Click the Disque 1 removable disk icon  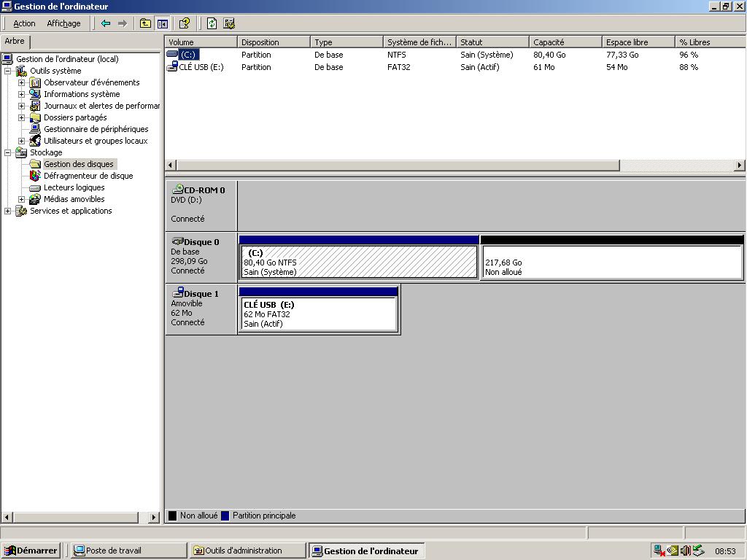coord(178,292)
